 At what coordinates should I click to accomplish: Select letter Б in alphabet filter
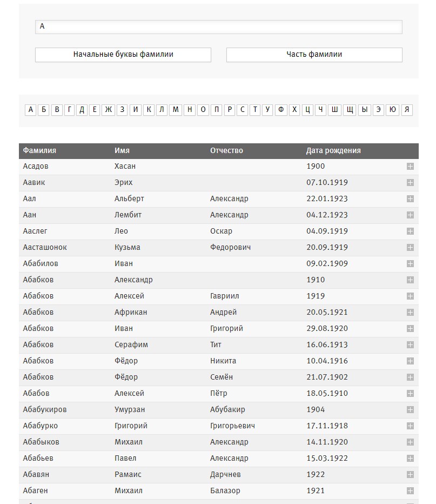pyautogui.click(x=44, y=110)
